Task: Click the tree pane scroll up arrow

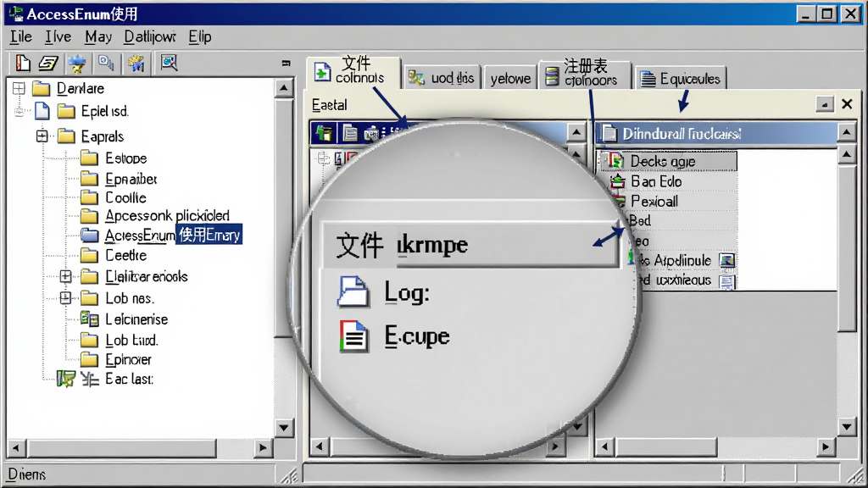Action: pos(283,87)
